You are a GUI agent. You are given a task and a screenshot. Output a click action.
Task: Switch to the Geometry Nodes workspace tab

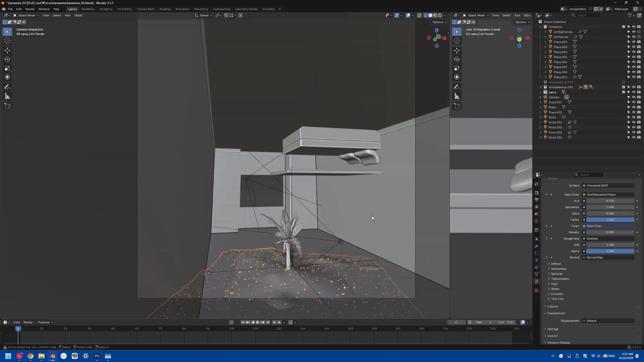[246, 9]
